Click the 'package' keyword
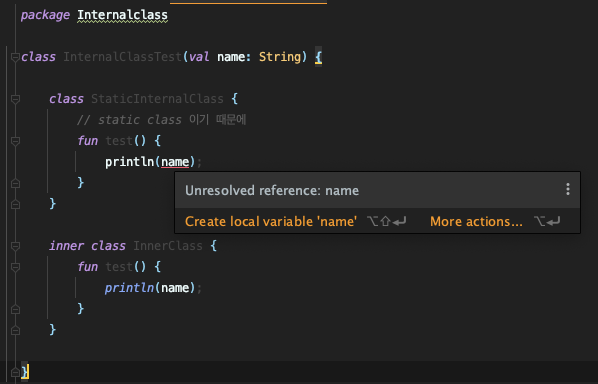This screenshot has height=384, width=598. click(45, 15)
